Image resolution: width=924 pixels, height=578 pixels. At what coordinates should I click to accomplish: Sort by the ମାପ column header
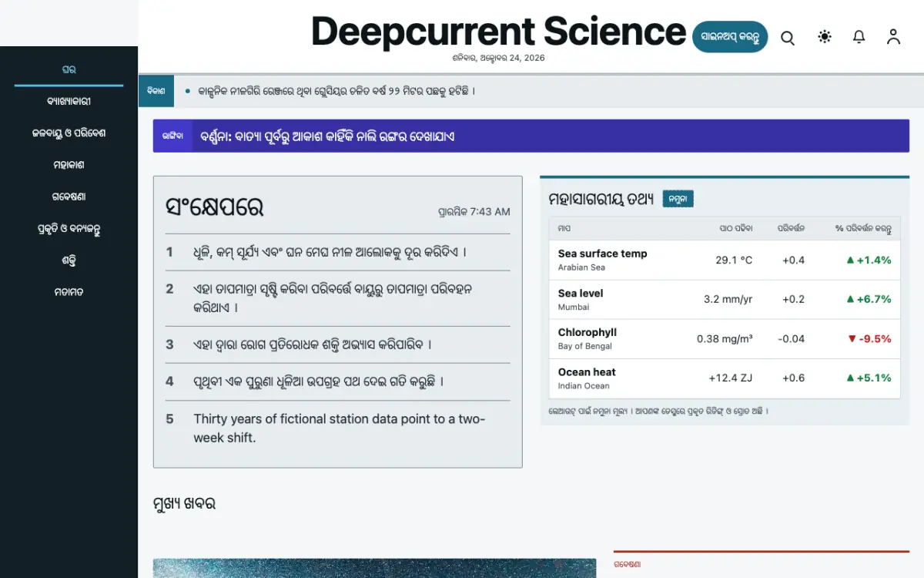[x=564, y=228]
